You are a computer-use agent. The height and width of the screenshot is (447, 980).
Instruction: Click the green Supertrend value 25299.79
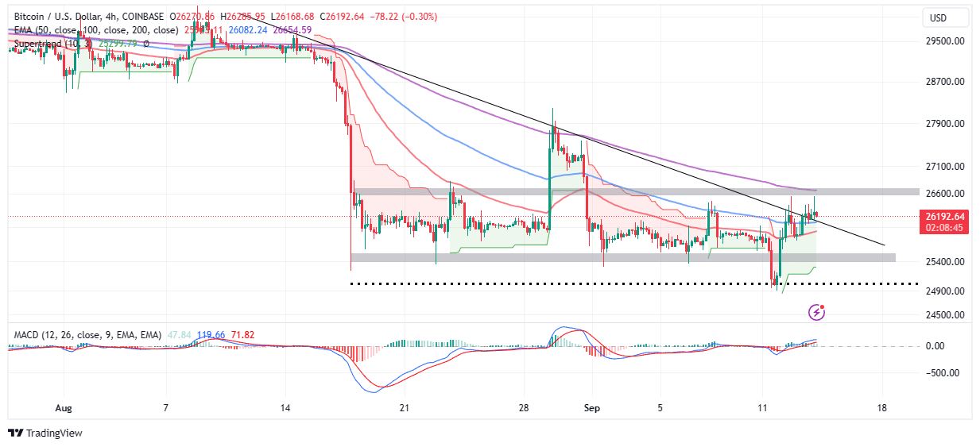coord(116,43)
